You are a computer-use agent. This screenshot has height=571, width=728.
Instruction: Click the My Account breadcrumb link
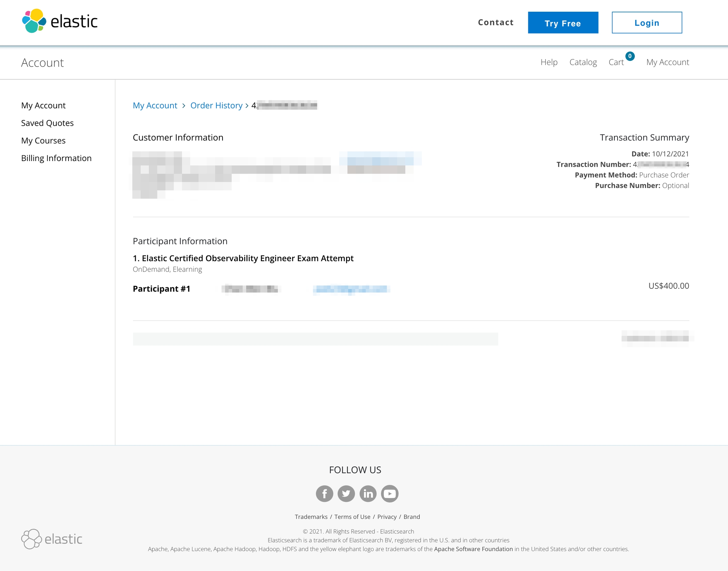click(155, 106)
